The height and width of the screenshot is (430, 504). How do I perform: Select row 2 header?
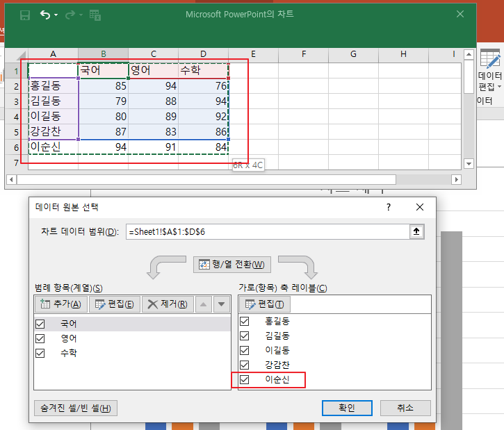pos(17,86)
